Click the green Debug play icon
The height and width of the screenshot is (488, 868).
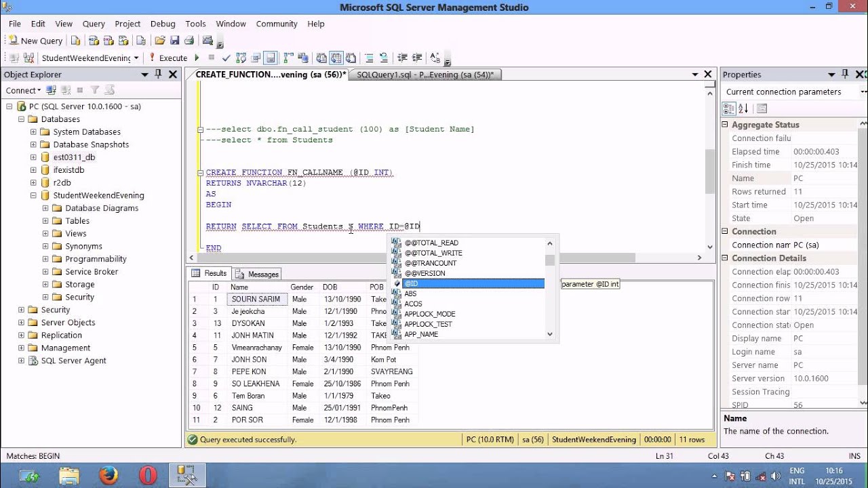point(197,58)
